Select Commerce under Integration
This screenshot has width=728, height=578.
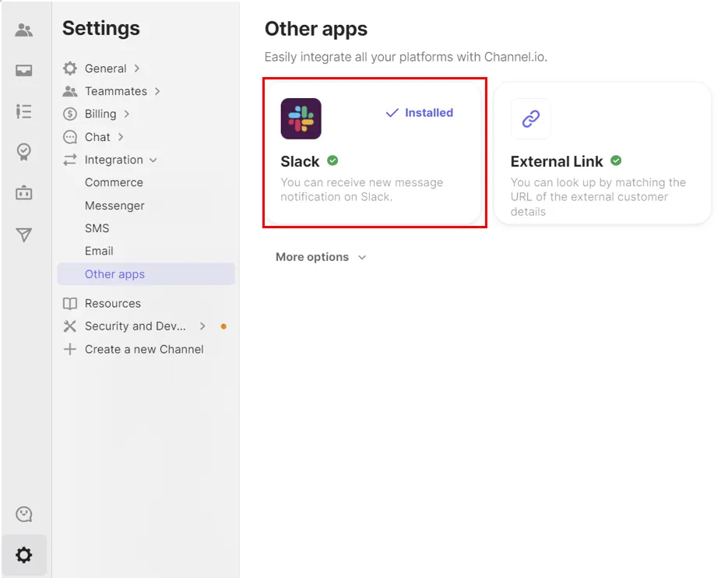pos(114,182)
